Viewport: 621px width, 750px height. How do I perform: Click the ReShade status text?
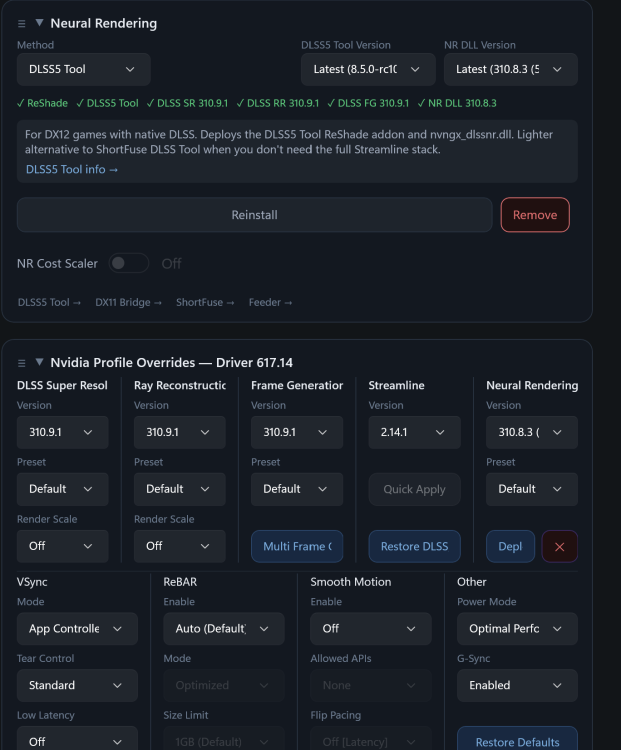(x=43, y=103)
